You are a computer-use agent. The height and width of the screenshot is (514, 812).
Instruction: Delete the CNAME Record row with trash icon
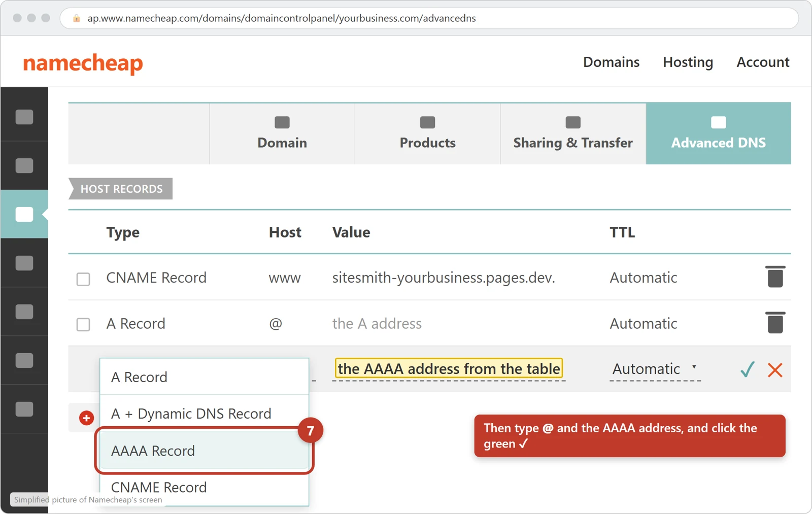775,277
